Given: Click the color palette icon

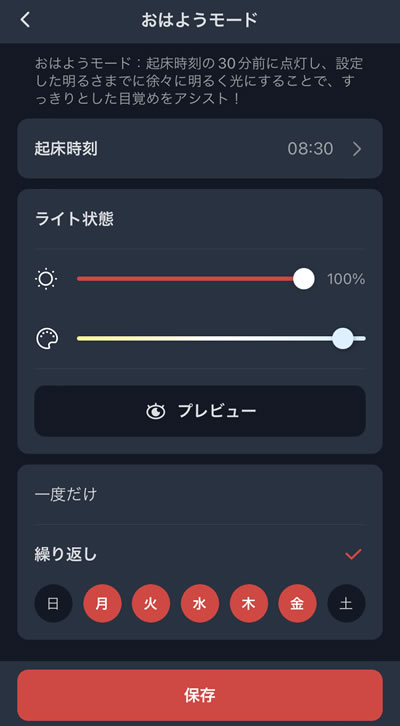Looking at the screenshot, I should pos(47,338).
